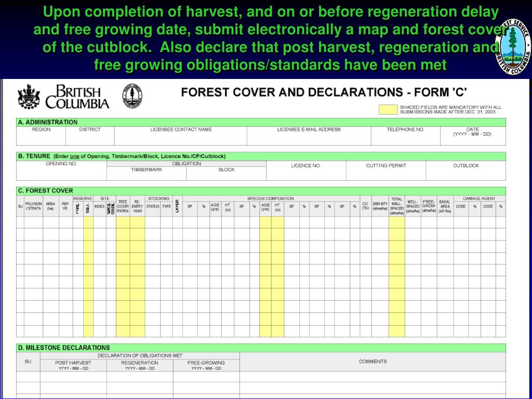Click the REGENERATION date column header

140,365
